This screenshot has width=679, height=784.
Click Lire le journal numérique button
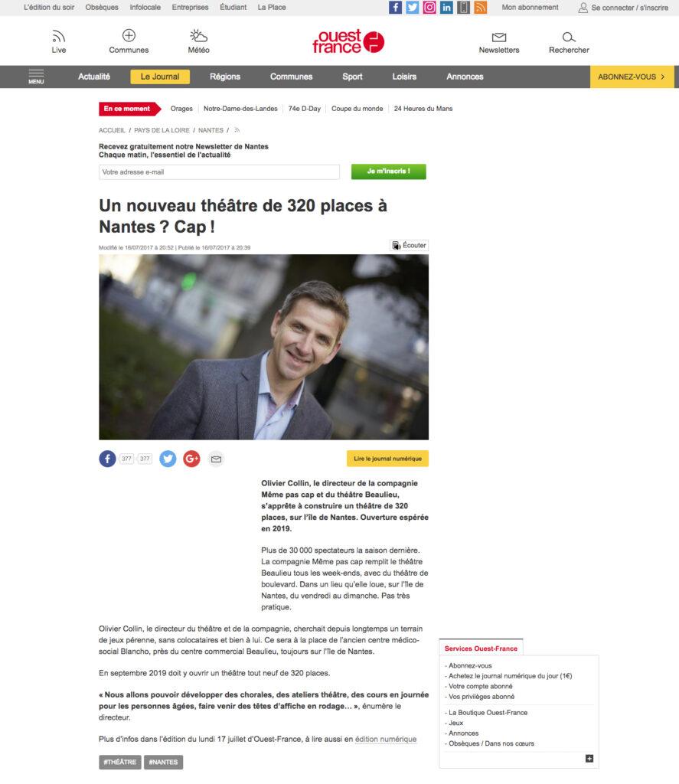387,459
